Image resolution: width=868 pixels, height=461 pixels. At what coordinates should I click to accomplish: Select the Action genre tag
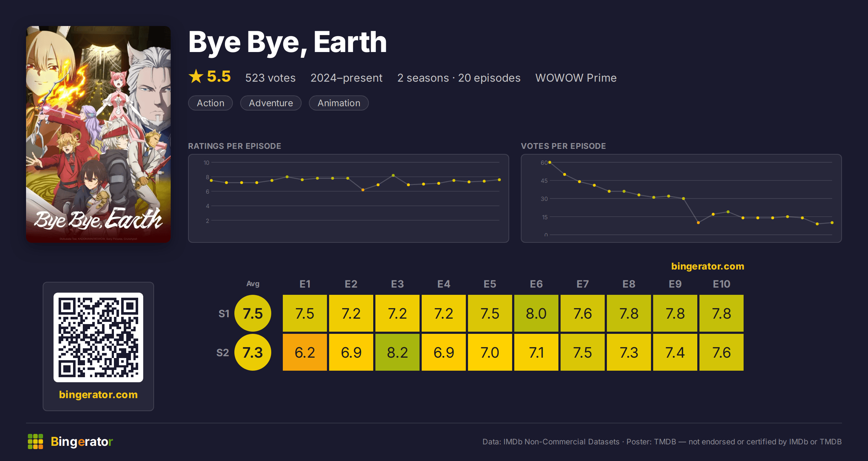point(210,103)
